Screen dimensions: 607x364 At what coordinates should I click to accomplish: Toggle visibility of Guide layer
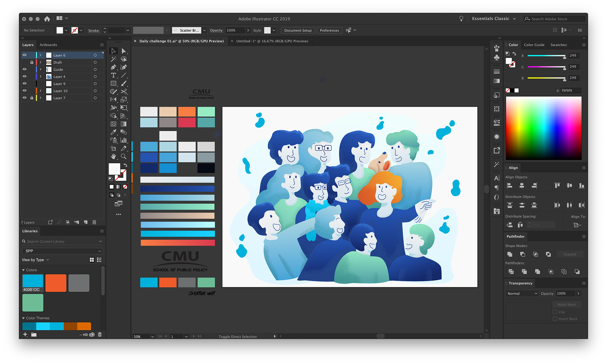(x=24, y=69)
